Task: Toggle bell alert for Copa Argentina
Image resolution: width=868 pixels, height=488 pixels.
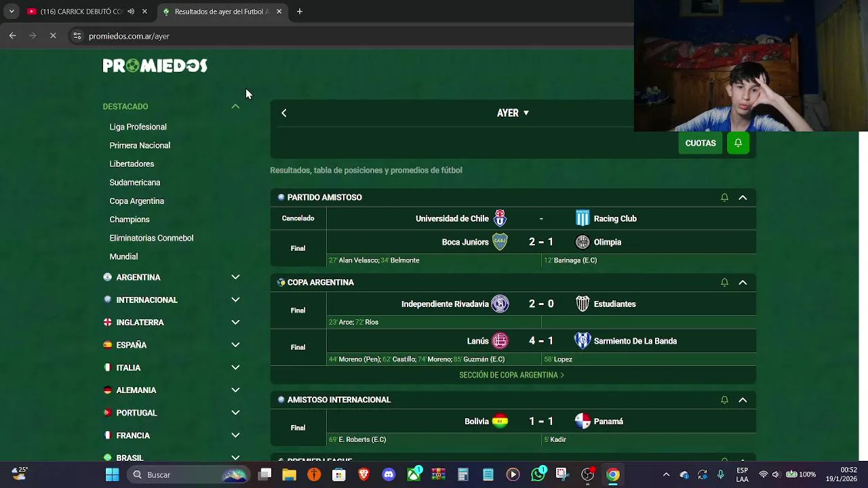Action: click(x=724, y=282)
